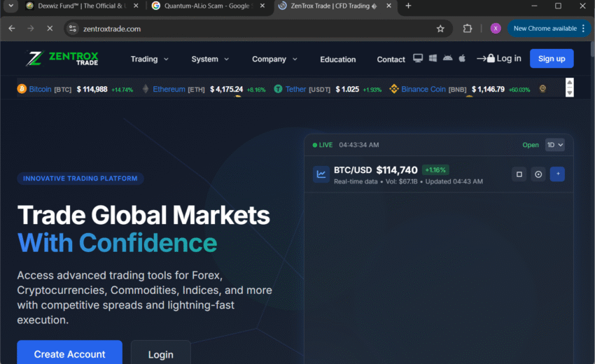This screenshot has height=364, width=595.
Task: View site information icon in address bar
Action: 73,29
